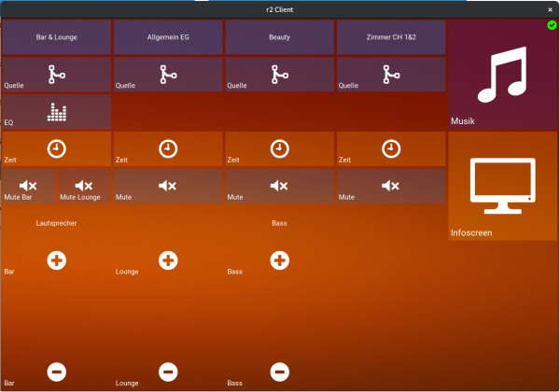The image size is (560, 392).
Task: Toggle Mute for the Beauty zone
Action: tap(279, 187)
